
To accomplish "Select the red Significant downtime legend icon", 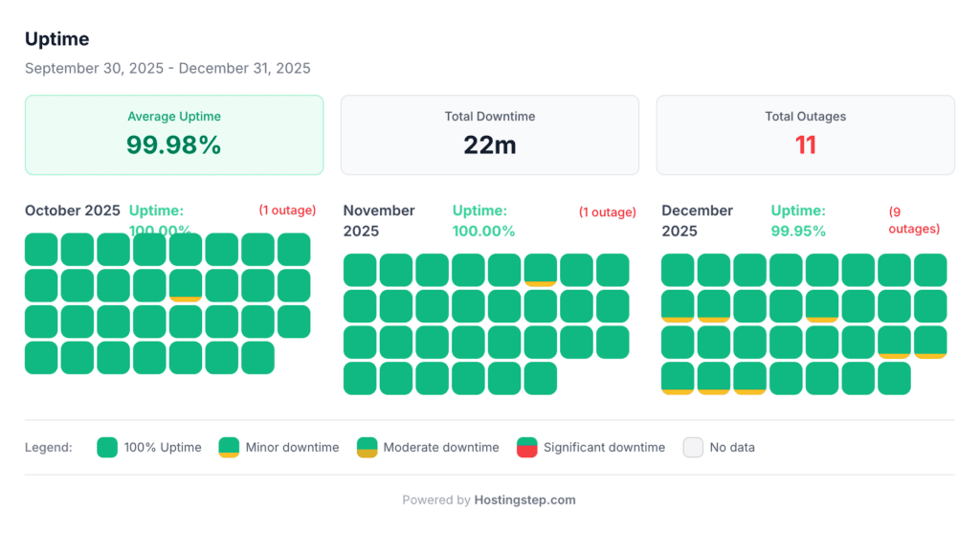I will coord(526,447).
